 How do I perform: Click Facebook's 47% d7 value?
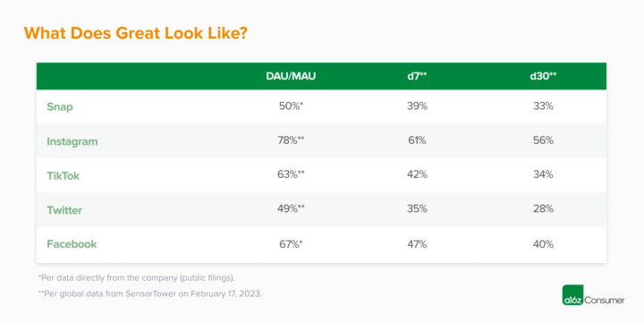(x=418, y=244)
